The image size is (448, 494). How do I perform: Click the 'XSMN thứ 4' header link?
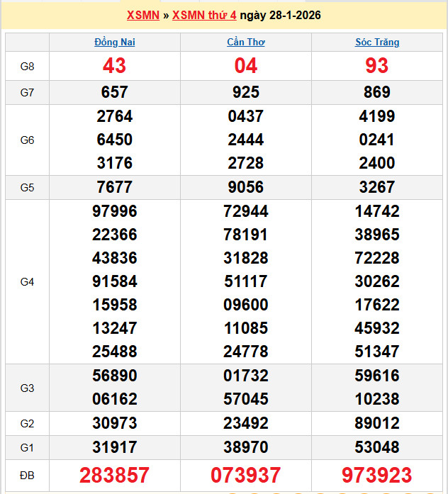(x=204, y=16)
